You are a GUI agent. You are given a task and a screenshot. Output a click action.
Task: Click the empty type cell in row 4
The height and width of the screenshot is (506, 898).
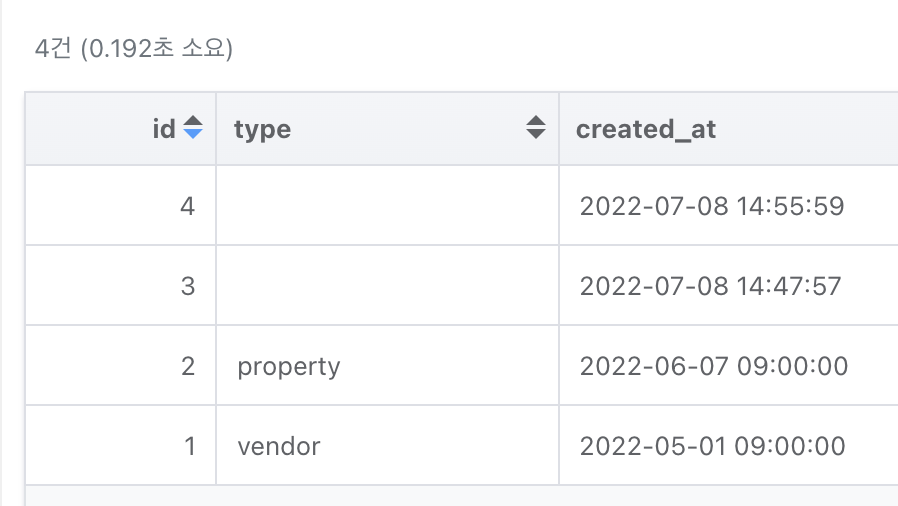[388, 205]
